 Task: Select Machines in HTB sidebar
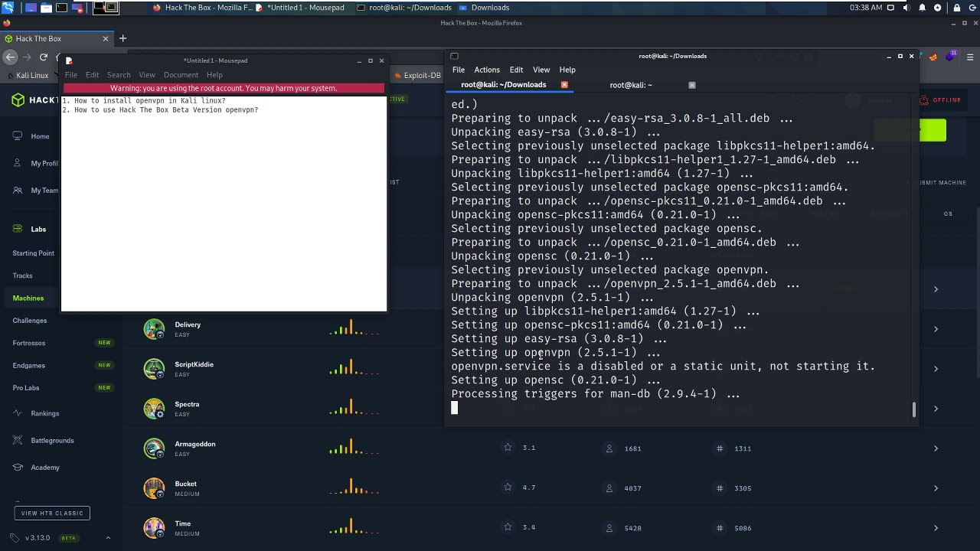click(x=28, y=298)
